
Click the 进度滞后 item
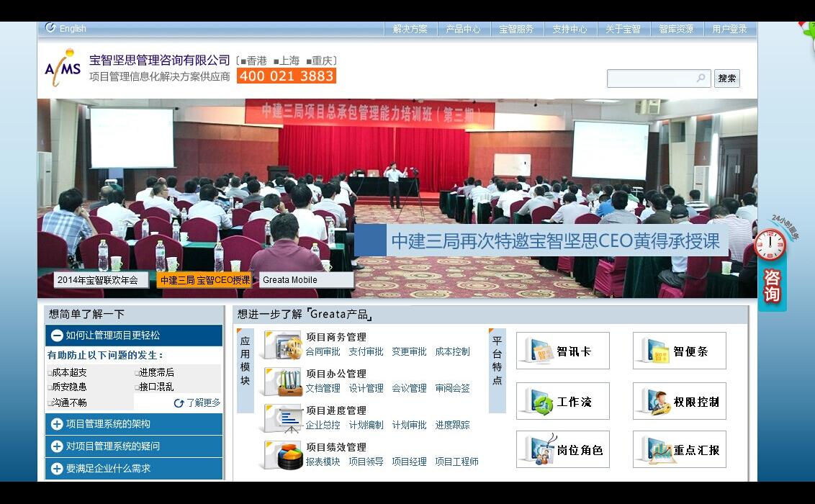click(155, 372)
